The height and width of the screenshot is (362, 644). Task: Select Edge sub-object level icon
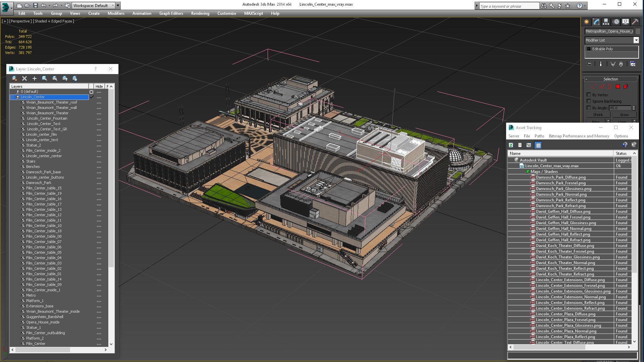602,86
